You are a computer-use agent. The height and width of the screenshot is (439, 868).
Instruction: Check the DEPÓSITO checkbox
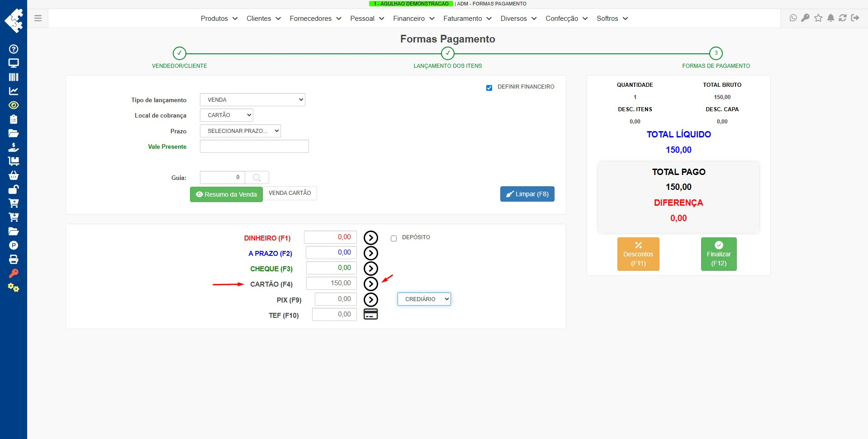click(394, 238)
